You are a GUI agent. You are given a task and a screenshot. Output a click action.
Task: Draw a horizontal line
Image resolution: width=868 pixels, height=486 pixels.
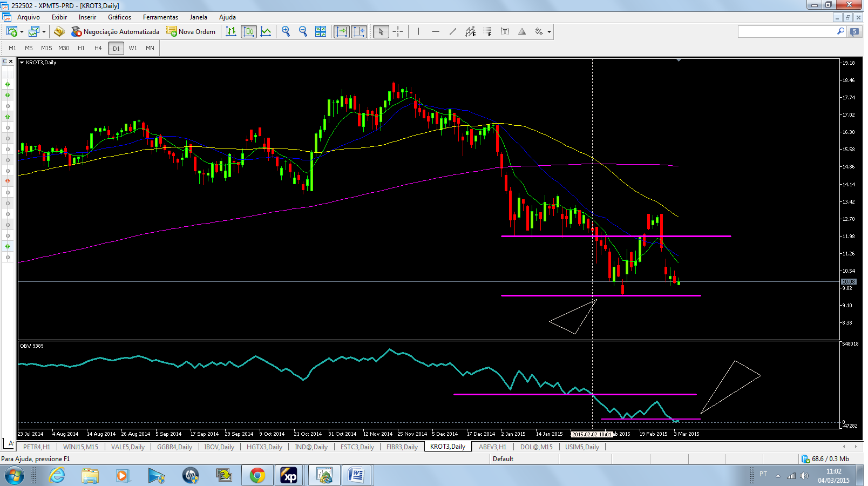coord(436,32)
